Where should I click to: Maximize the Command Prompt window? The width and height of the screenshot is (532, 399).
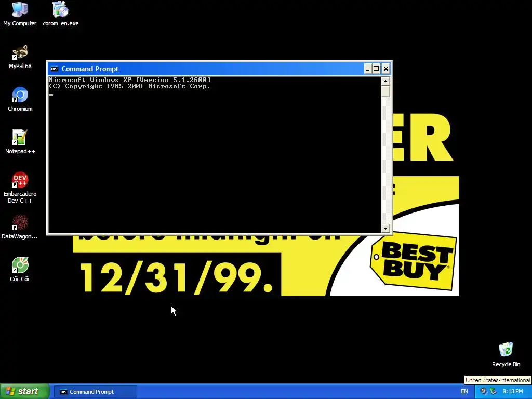click(376, 69)
